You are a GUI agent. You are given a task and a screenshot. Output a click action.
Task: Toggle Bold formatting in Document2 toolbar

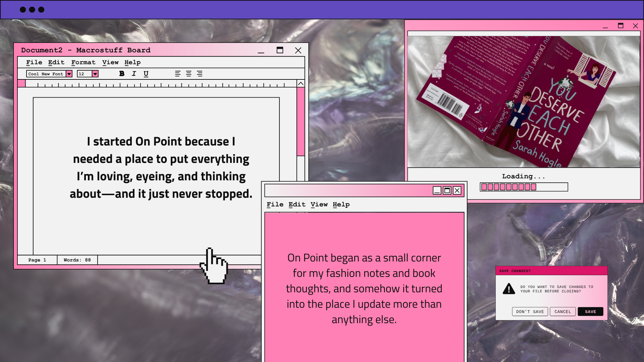[x=122, y=74]
